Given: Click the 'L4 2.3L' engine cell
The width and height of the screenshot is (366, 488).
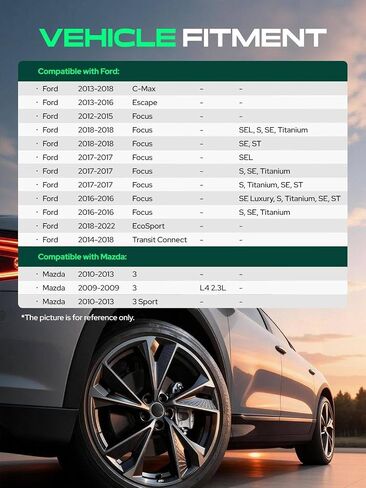Looking at the screenshot, I should click(x=213, y=288).
